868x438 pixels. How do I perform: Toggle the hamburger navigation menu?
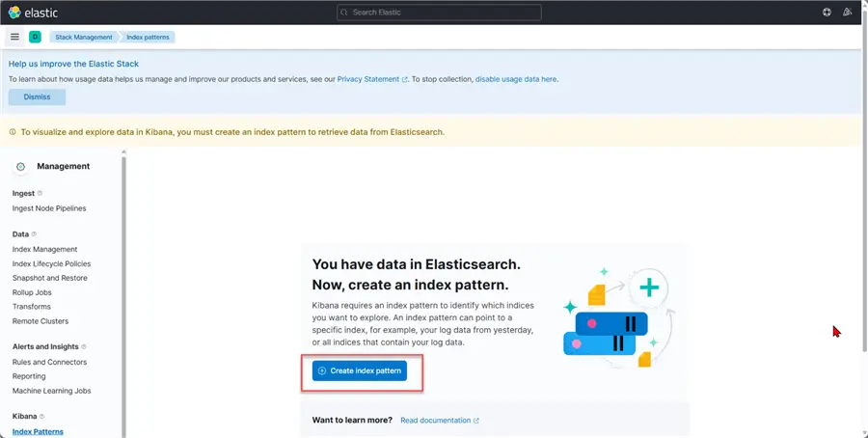pyautogui.click(x=14, y=37)
